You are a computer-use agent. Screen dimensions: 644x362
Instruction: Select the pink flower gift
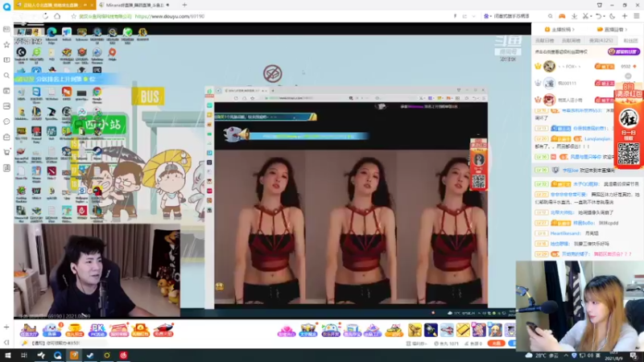pos(287,330)
